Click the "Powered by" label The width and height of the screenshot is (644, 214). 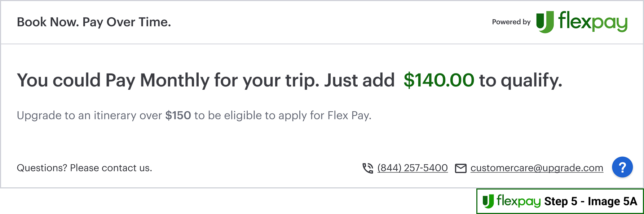[x=511, y=22]
